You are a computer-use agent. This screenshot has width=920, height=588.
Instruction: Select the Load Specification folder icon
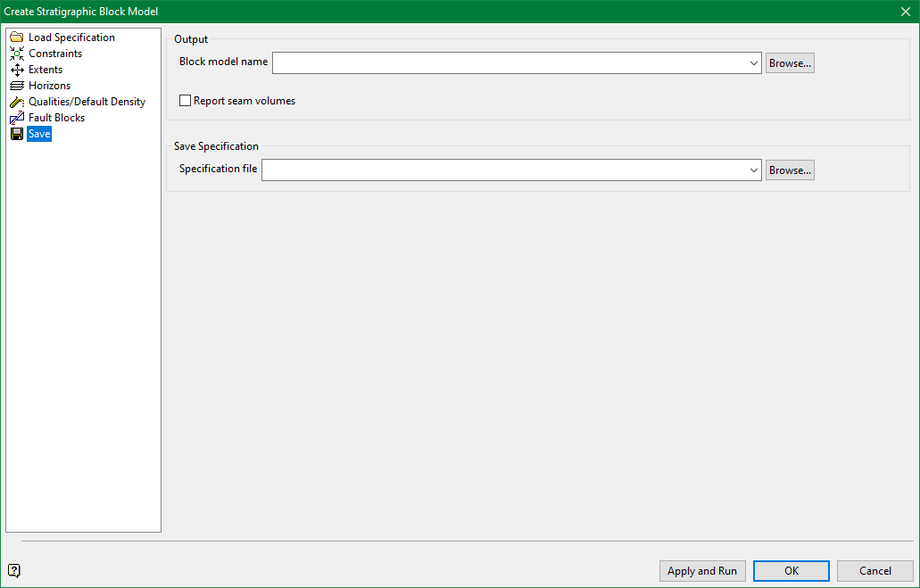pos(17,37)
